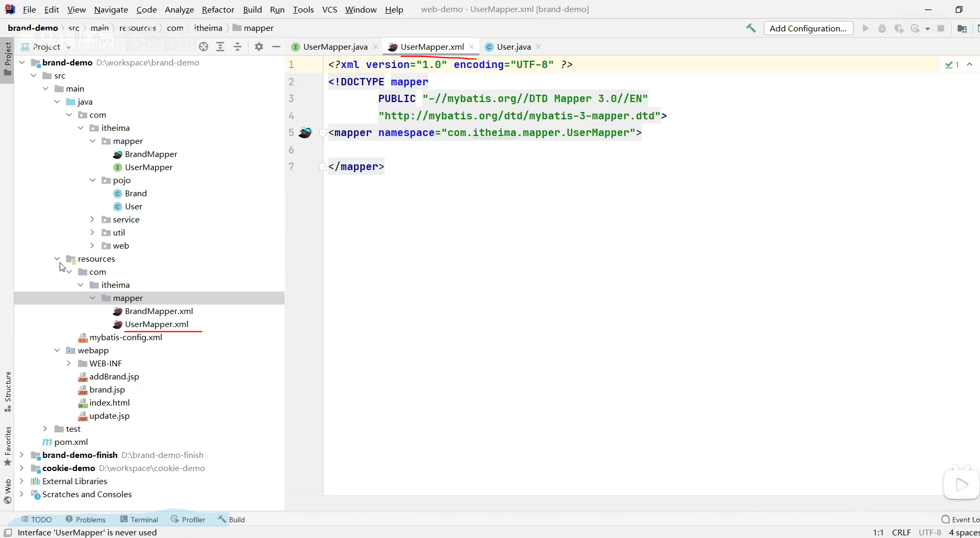Expand the util package arrow

[x=93, y=232]
